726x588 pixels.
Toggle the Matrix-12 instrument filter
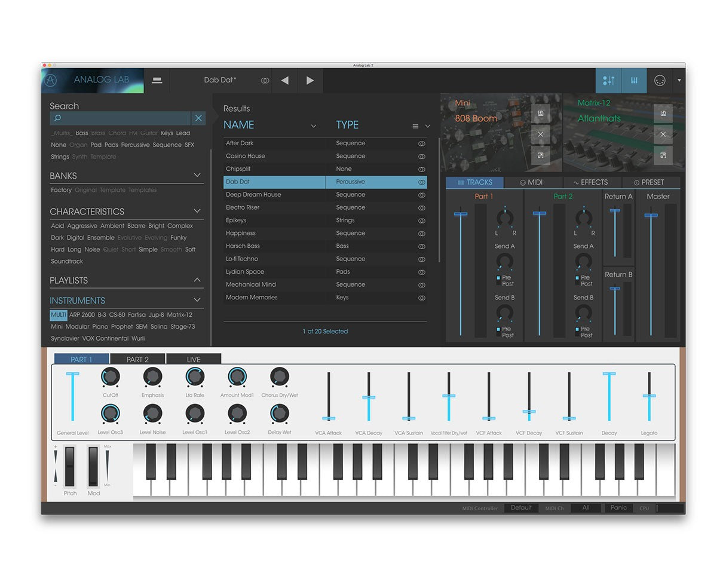(x=179, y=315)
